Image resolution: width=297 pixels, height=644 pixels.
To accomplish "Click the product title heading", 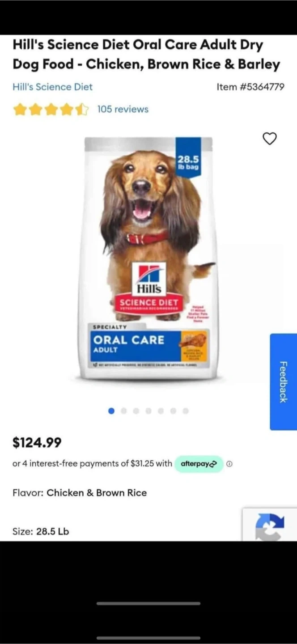I will pyautogui.click(x=146, y=55).
